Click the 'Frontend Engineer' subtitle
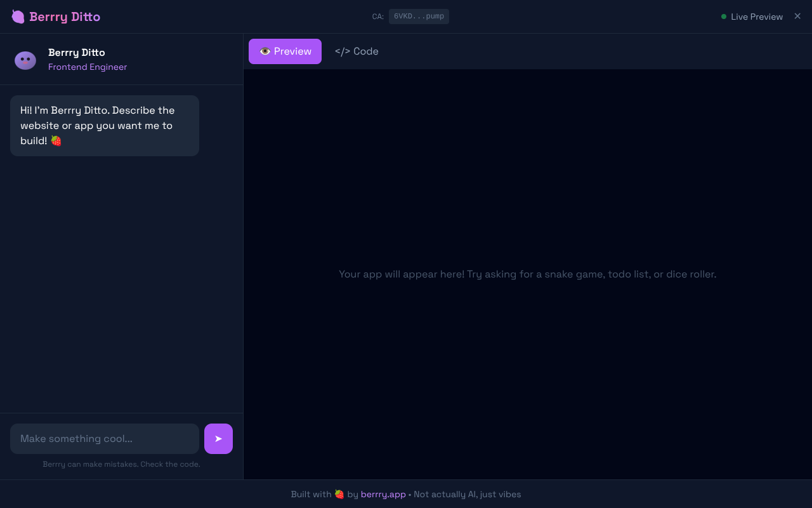 click(88, 67)
